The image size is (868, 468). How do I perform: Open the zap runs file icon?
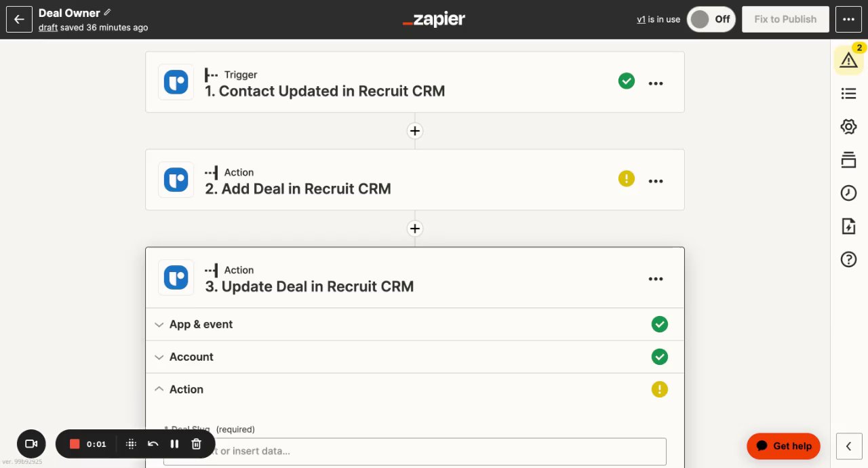tap(848, 227)
